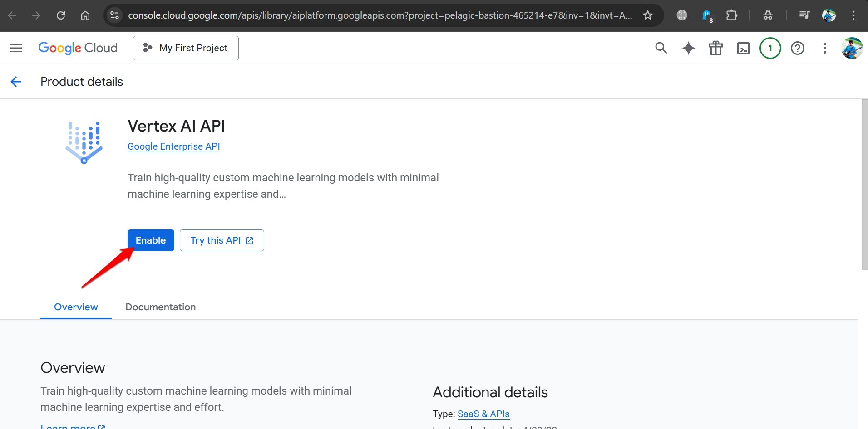
Task: Click the Additional details heading
Action: (490, 392)
